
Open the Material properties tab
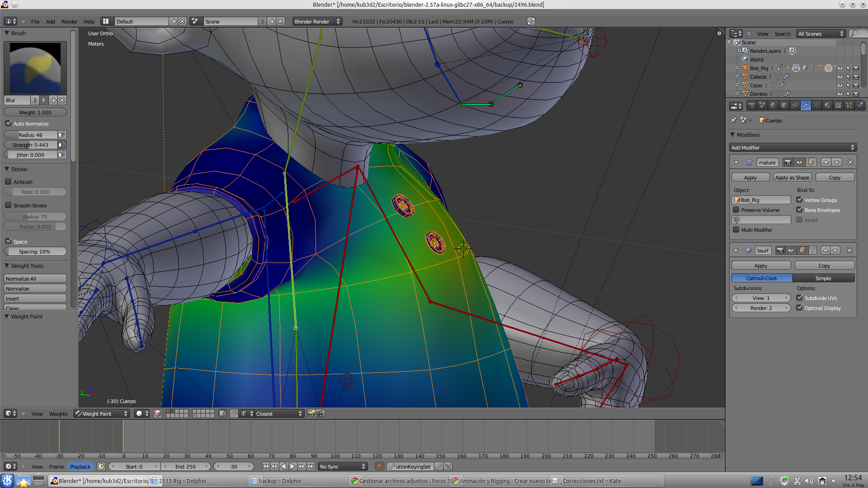(827, 105)
